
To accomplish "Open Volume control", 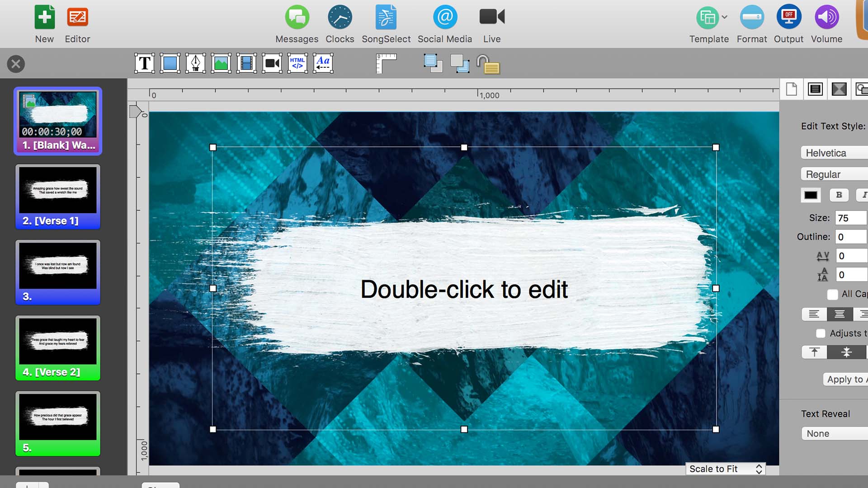I will (826, 17).
